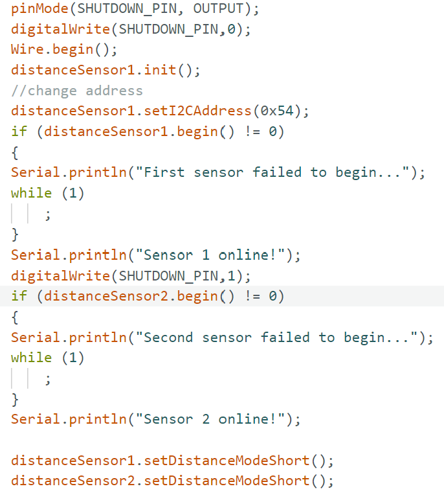Click the "Sensor 2 online!" println line
The image size is (444, 504).
point(156,420)
